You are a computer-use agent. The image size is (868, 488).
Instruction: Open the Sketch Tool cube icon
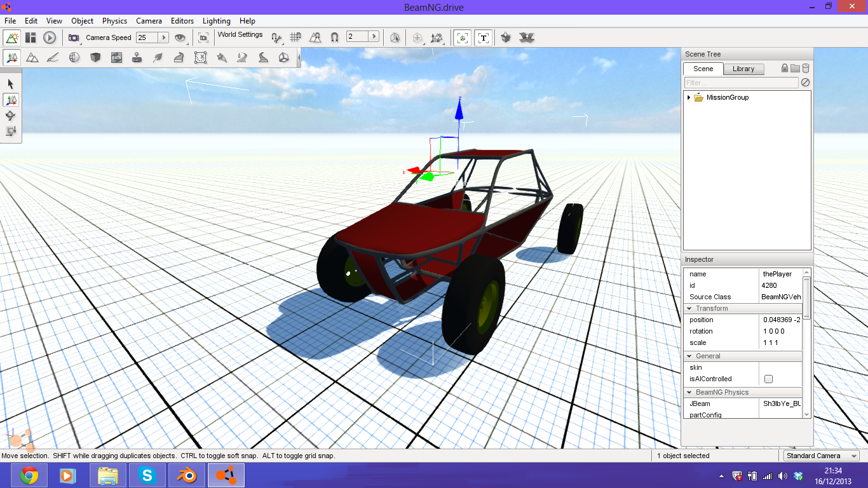click(x=95, y=58)
